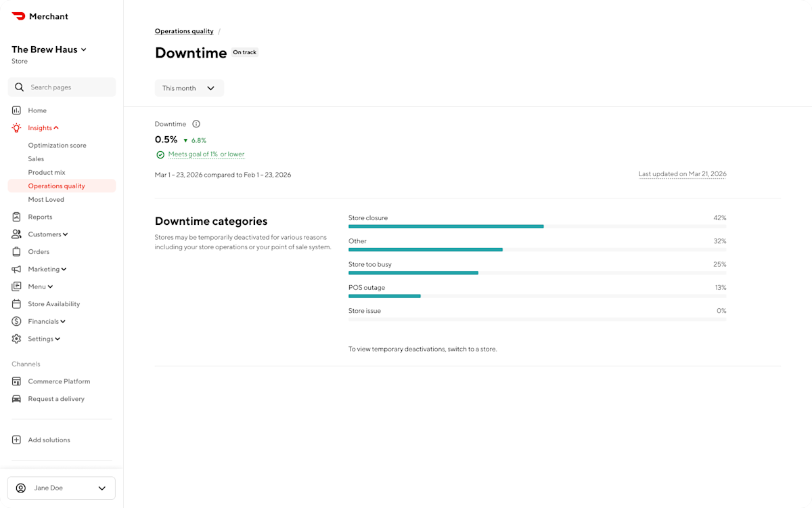Screen dimensions: 812x508
Task: Click the Last updated on Mar 21 link
Action: click(682, 173)
